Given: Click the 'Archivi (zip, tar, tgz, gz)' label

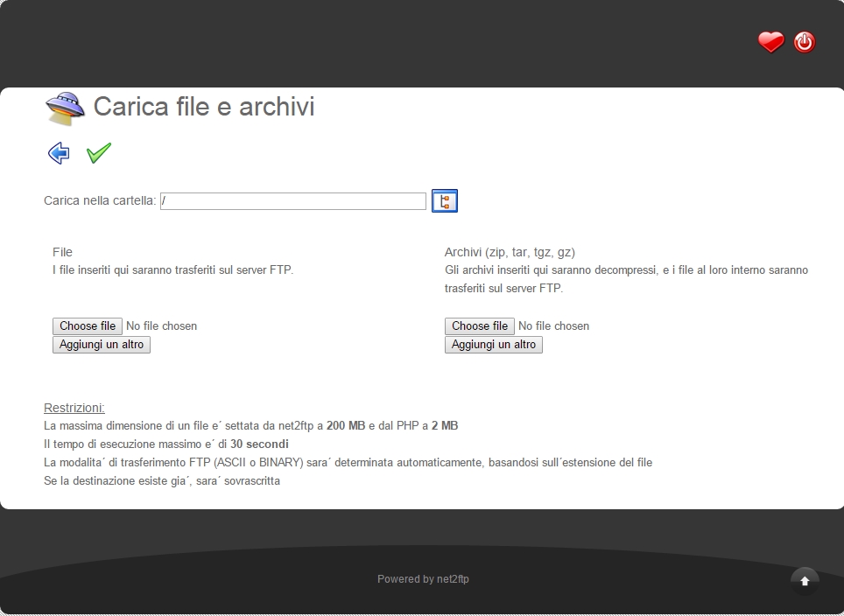Looking at the screenshot, I should click(510, 252).
